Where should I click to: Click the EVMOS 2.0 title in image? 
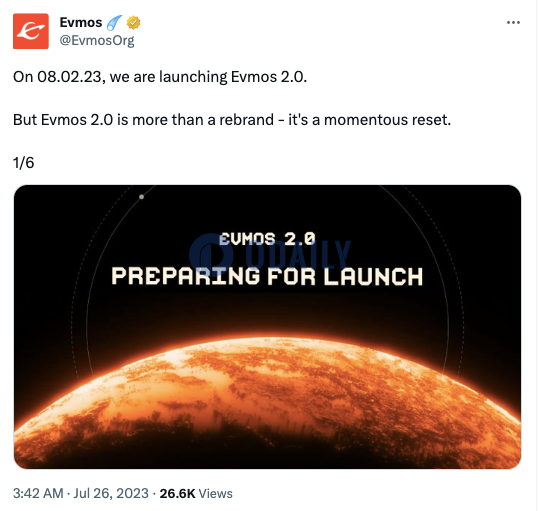point(267,239)
